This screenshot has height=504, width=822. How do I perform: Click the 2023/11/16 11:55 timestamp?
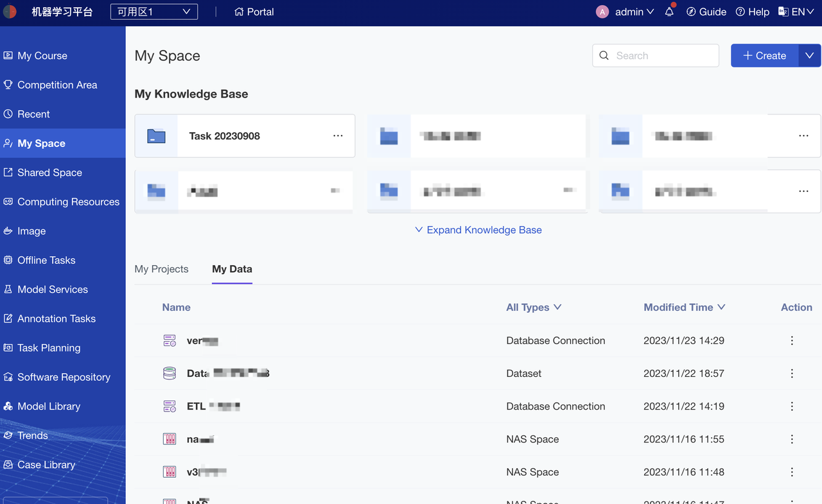(684, 439)
